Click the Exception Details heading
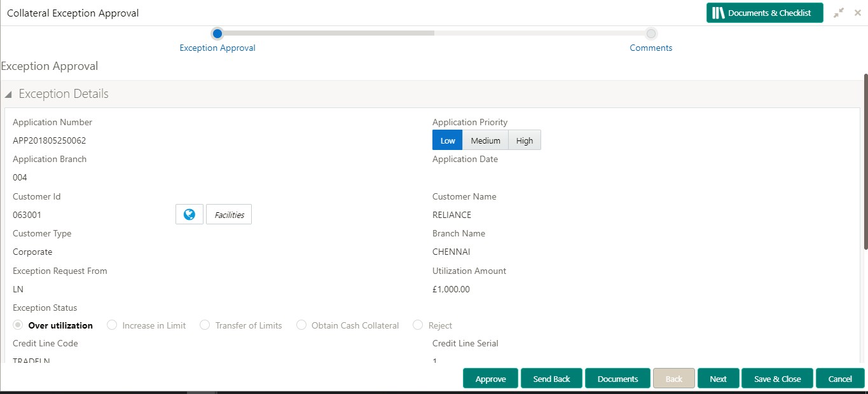 (x=64, y=94)
